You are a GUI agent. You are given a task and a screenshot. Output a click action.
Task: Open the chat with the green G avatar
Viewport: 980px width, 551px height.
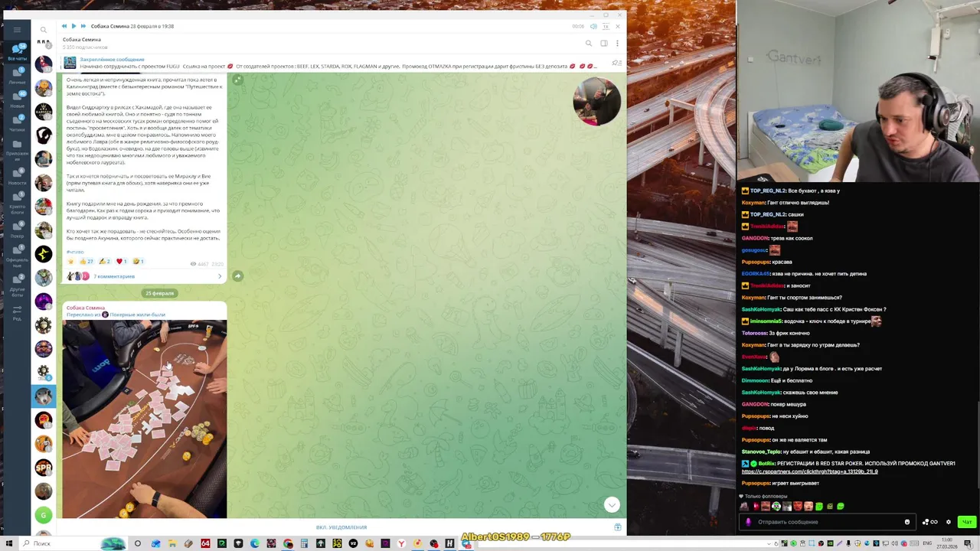(44, 515)
